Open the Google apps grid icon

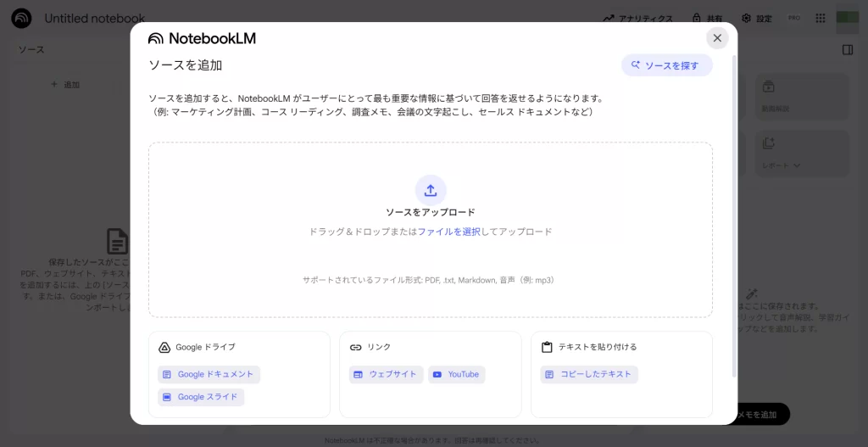pos(821,19)
